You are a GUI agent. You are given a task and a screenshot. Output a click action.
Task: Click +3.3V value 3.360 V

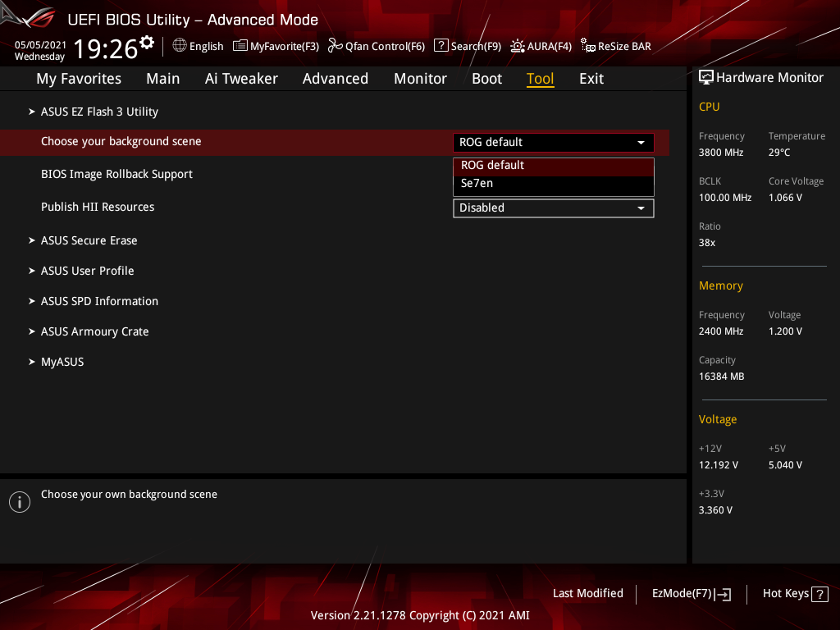[x=715, y=510]
